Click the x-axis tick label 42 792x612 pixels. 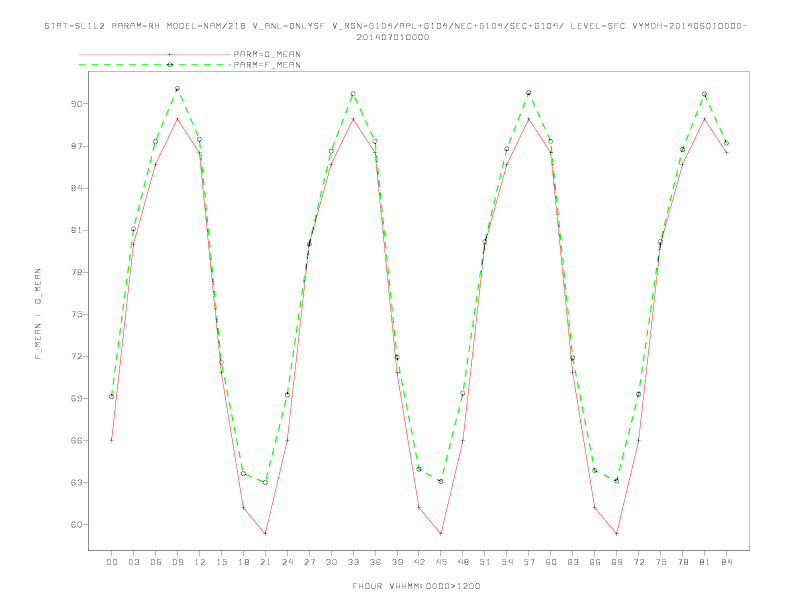(x=419, y=562)
